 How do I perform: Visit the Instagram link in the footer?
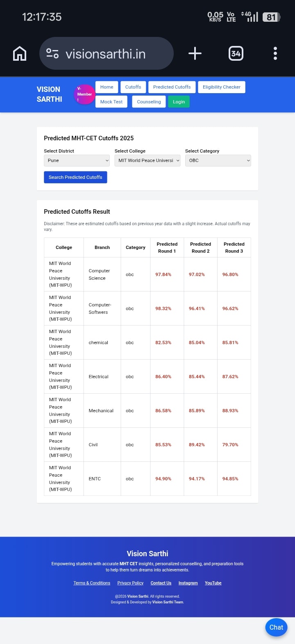tap(188, 583)
